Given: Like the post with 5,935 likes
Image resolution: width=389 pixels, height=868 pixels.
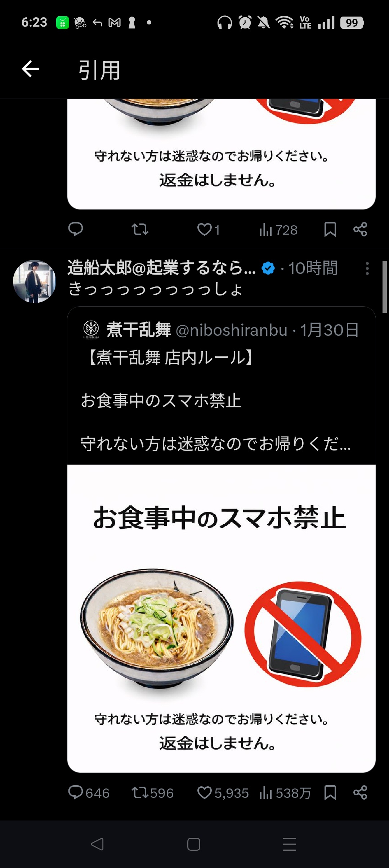Looking at the screenshot, I should tap(223, 793).
